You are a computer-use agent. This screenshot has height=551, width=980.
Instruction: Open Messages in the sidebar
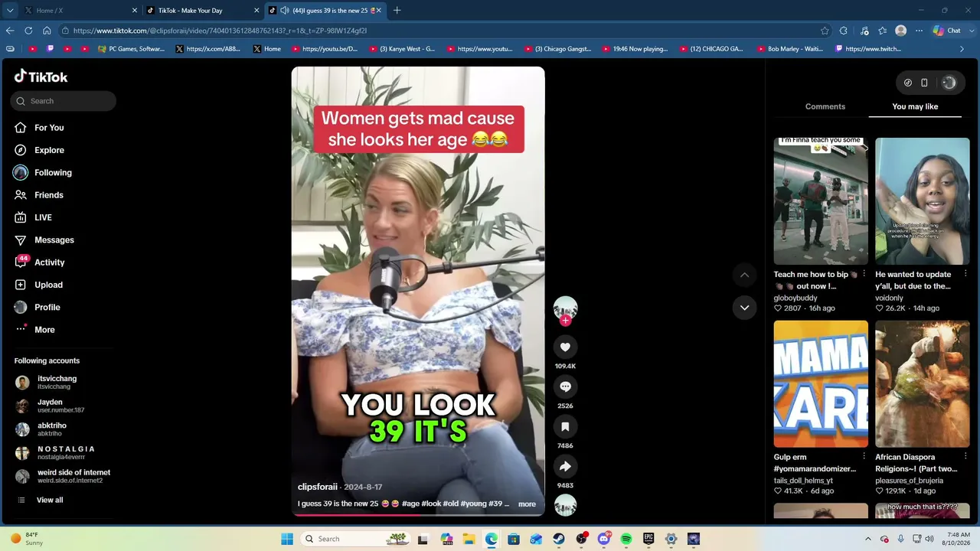45,240
